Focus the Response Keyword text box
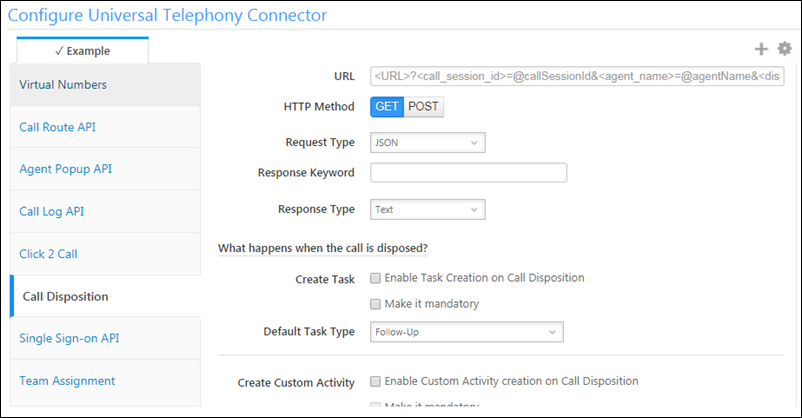 point(468,173)
